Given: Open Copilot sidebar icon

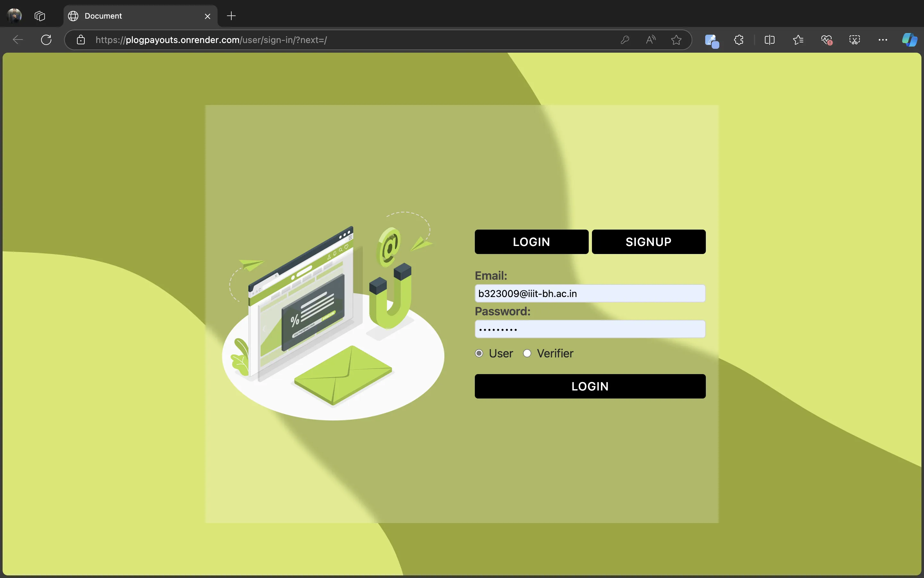Looking at the screenshot, I should pyautogui.click(x=910, y=40).
